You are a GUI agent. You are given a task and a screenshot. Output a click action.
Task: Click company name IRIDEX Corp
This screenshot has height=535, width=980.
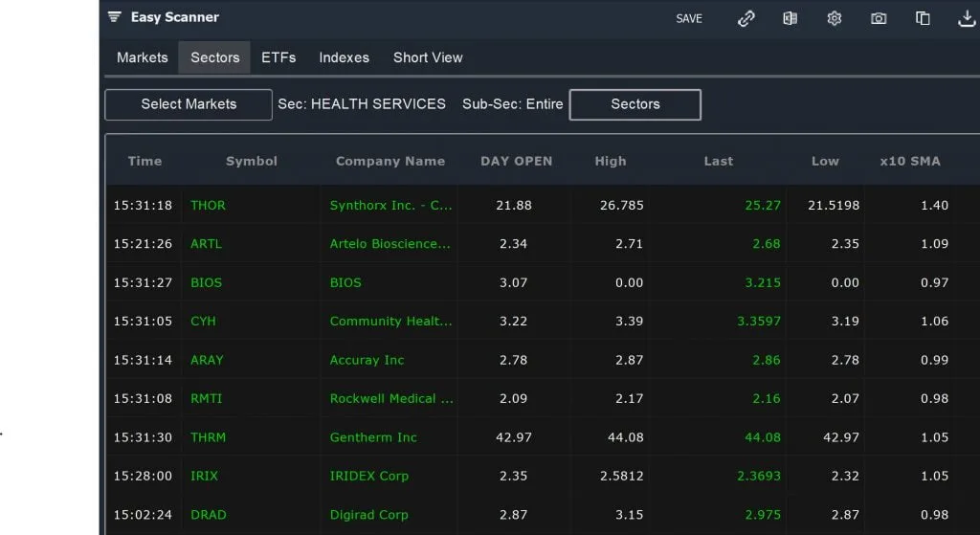[368, 477]
